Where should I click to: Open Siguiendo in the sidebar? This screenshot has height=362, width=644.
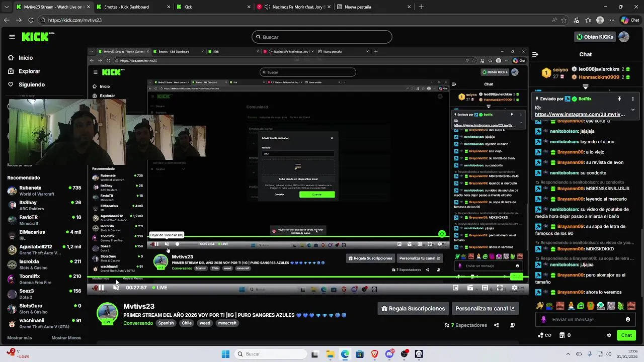coord(32,84)
